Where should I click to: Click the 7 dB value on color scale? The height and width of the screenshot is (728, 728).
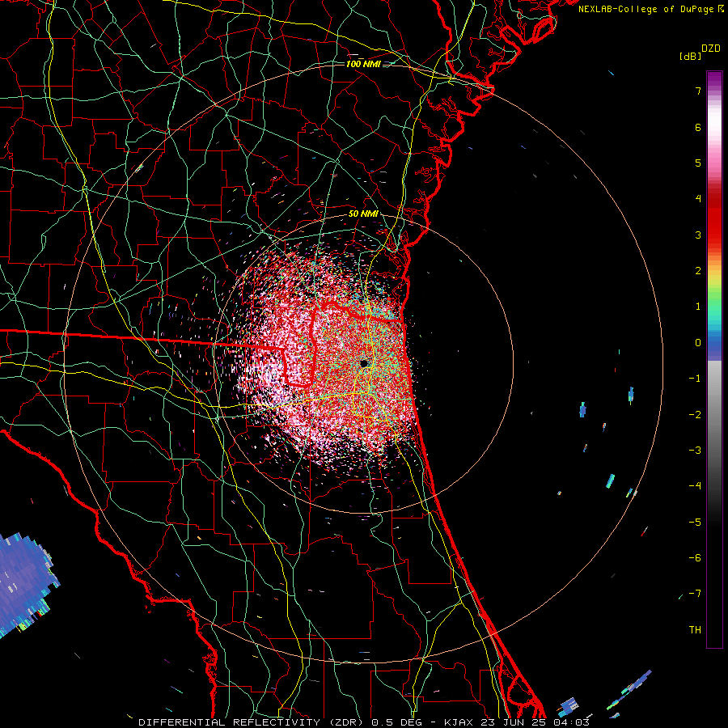(x=698, y=91)
